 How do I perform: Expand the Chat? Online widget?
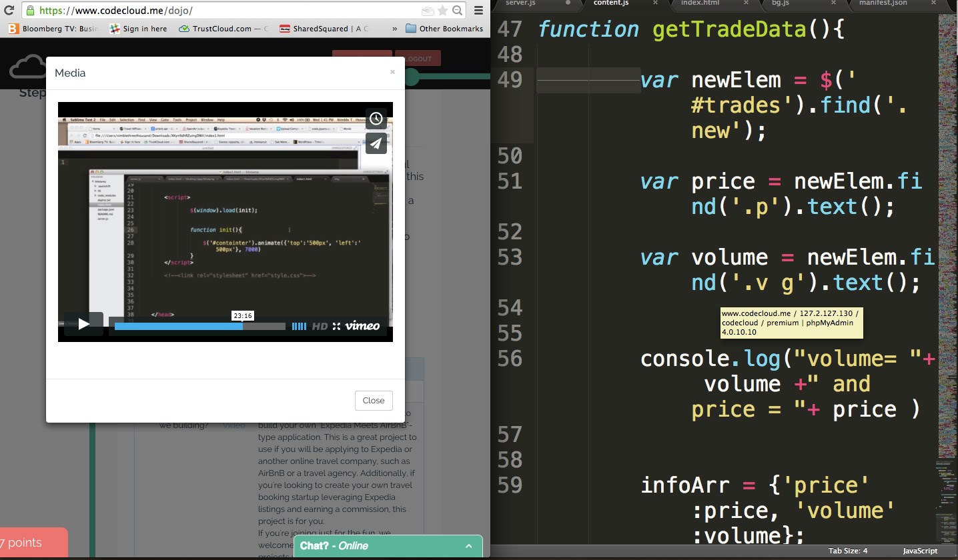click(x=388, y=546)
